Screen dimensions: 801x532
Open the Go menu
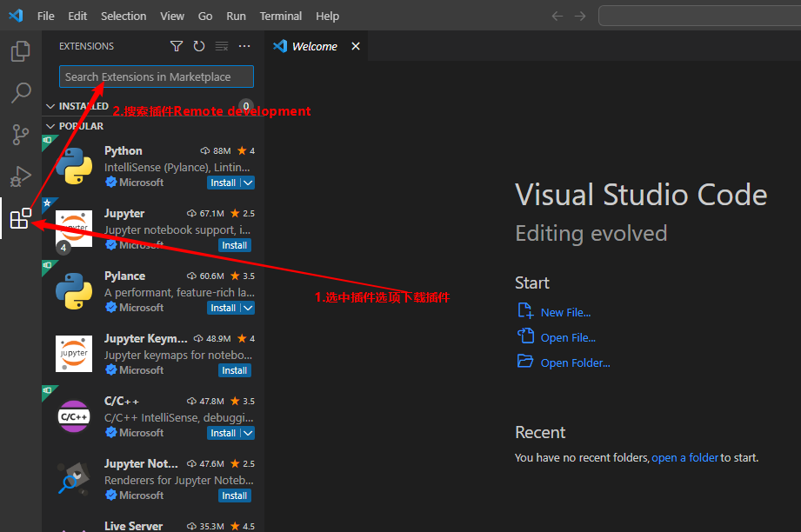pos(205,17)
